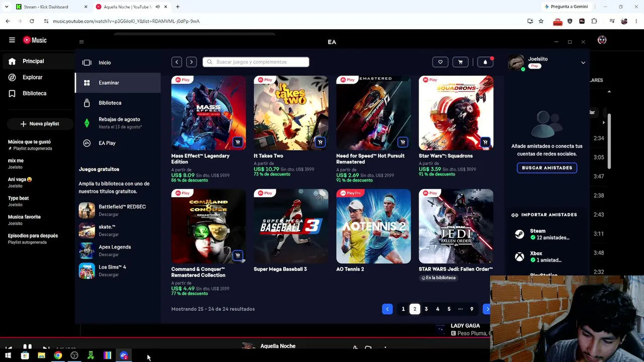The image size is (644, 362).
Task: Open Star Wars Squadrons title link
Action: pyautogui.click(x=446, y=156)
